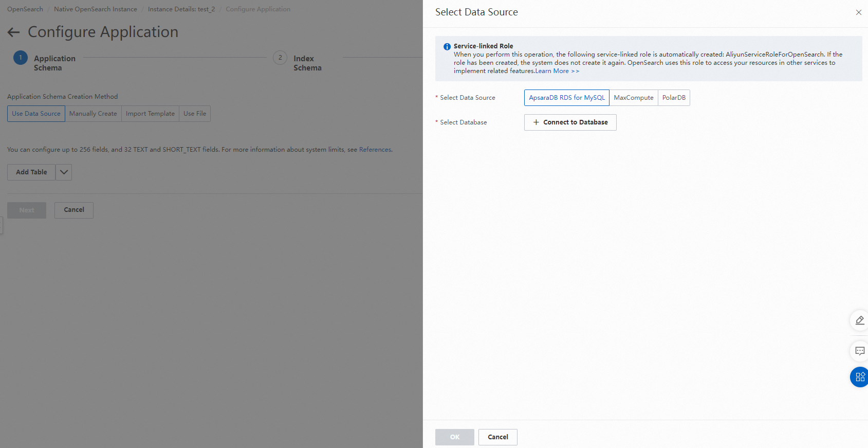This screenshot has height=448, width=868.
Task: Close the Select Data Source panel
Action: (858, 12)
